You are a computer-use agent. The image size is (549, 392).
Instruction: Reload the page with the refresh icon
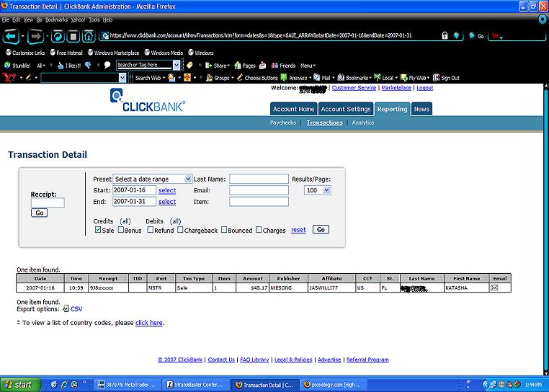(58, 36)
